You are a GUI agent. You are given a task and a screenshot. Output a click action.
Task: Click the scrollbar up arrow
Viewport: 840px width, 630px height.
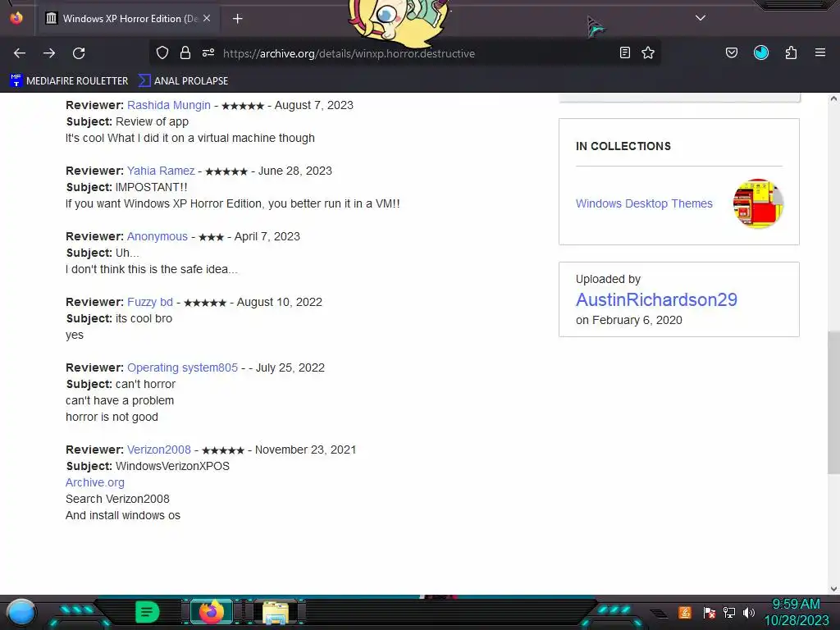(833, 98)
